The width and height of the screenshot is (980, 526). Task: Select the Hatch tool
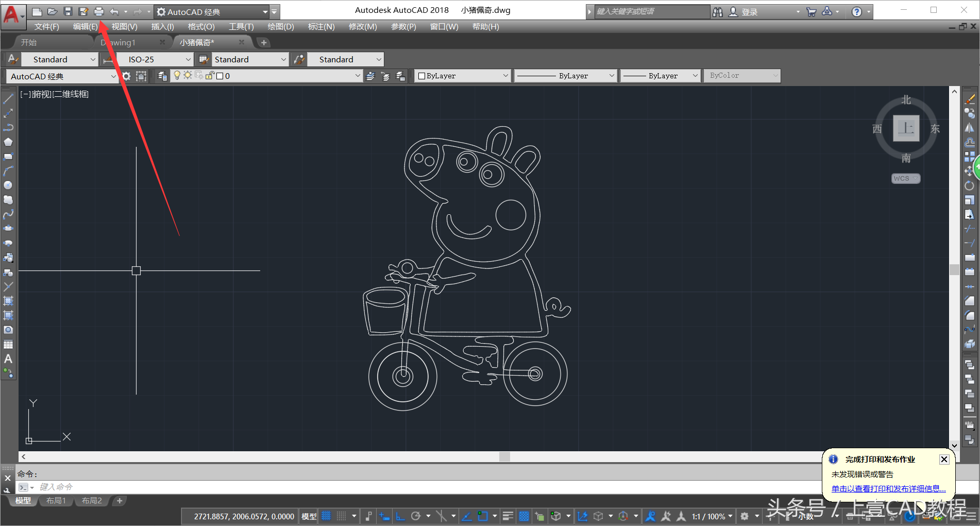8,301
